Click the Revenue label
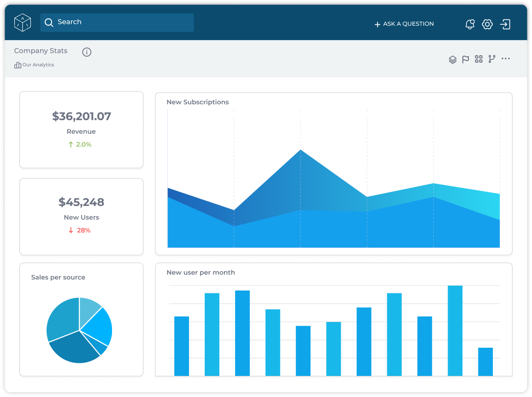 (81, 132)
